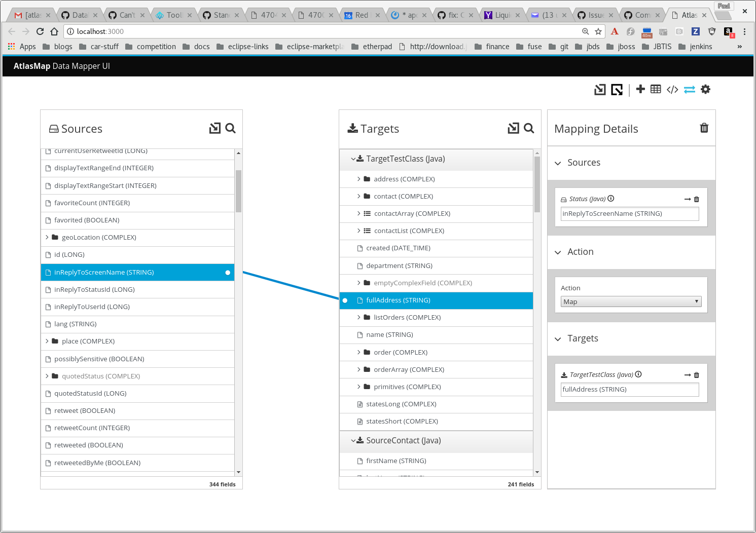Screen dimensions: 756x533
Task: Toggle mapping preview with the blue arrows icon
Action: (689, 89)
